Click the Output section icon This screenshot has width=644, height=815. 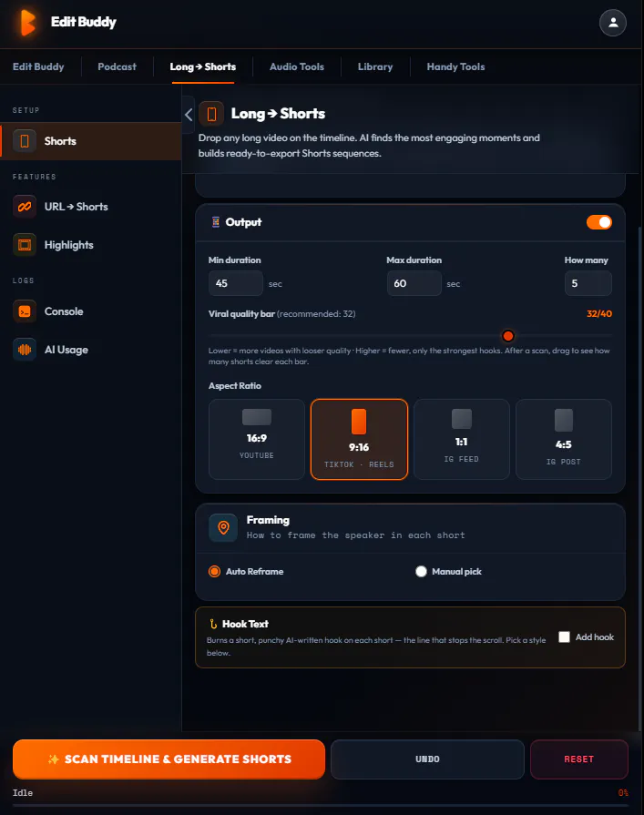coord(215,222)
